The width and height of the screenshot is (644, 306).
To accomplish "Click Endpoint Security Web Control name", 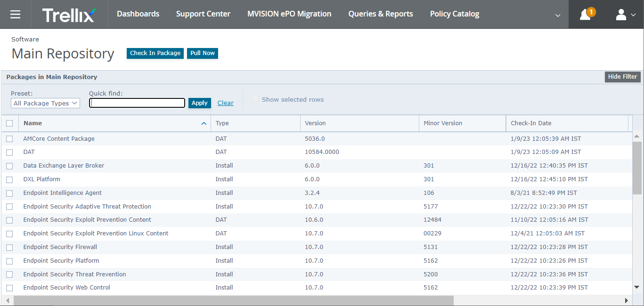I will (x=67, y=288).
